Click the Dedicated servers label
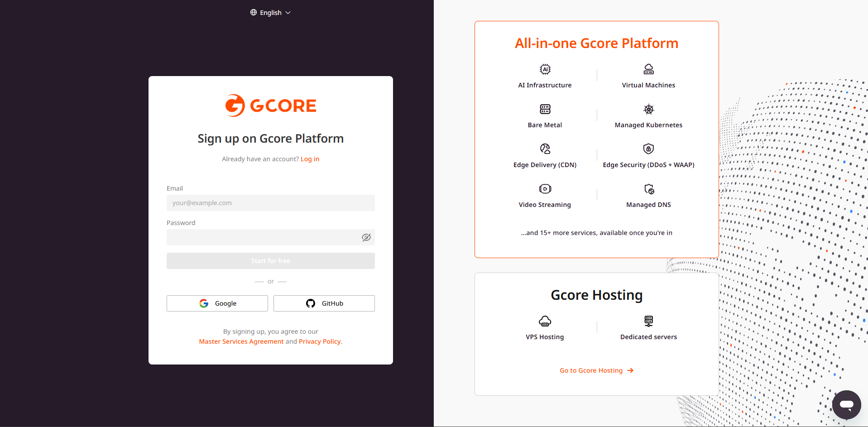Viewport: 868px width, 427px height. point(648,337)
